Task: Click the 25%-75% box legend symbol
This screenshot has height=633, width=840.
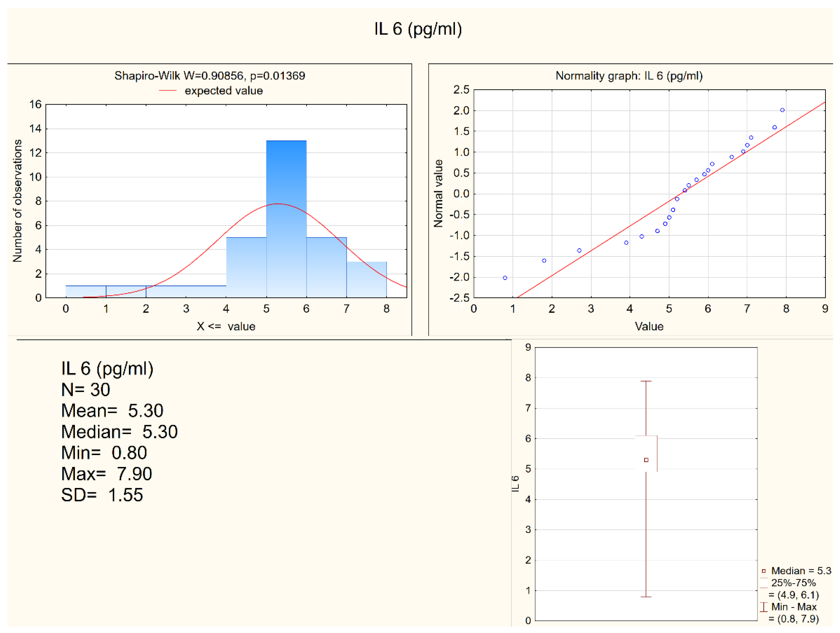Action: pos(763,583)
